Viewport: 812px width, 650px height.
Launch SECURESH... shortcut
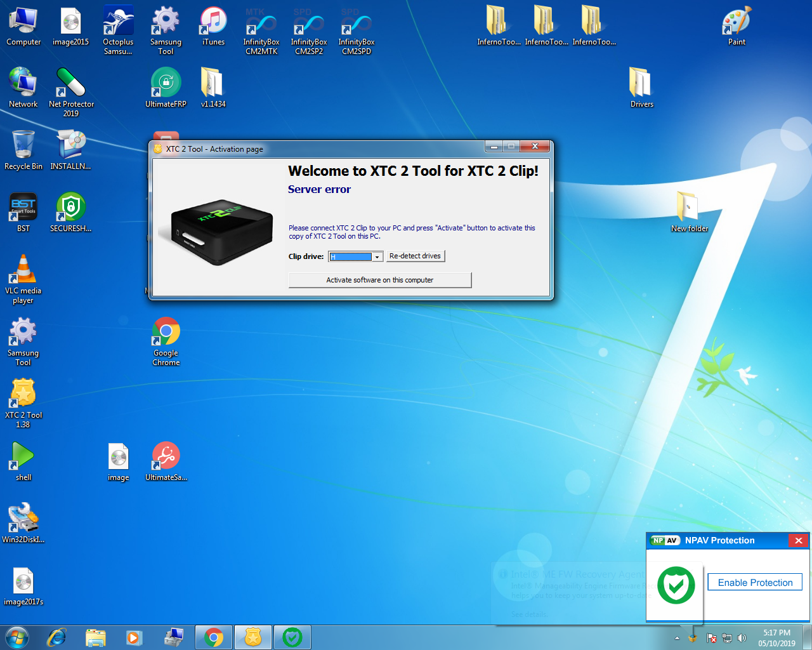[x=70, y=212]
